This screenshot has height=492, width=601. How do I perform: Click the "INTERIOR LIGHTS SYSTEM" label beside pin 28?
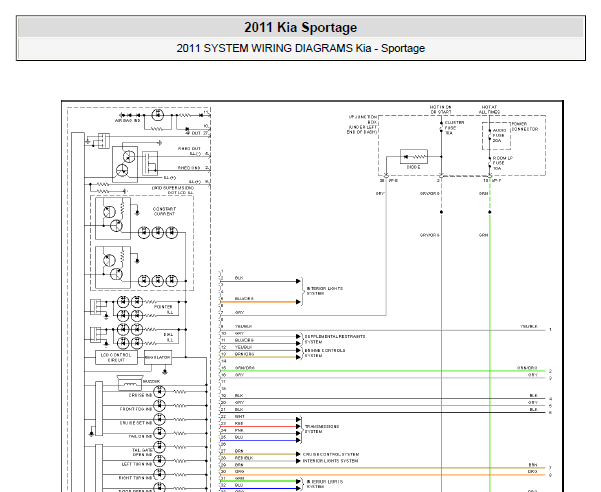(330, 461)
